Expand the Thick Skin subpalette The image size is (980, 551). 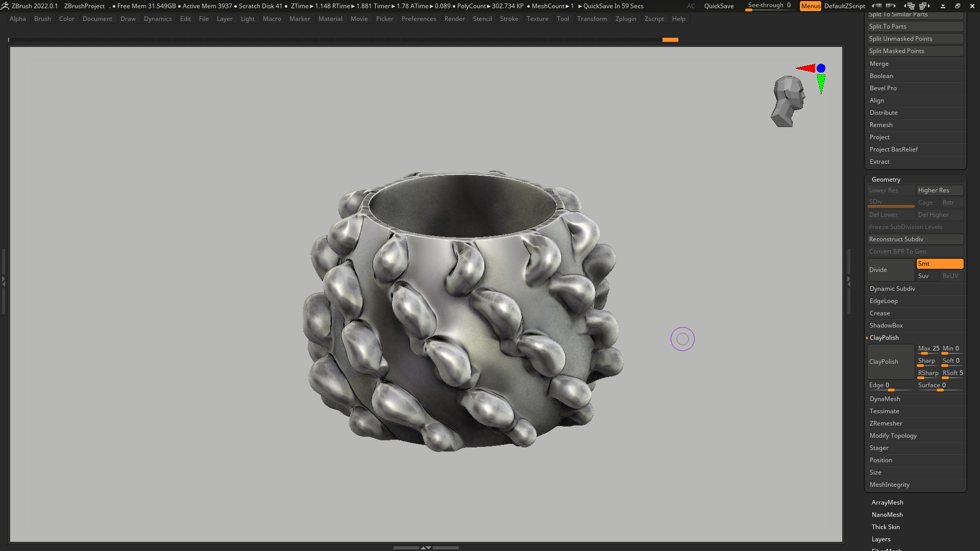(x=886, y=527)
